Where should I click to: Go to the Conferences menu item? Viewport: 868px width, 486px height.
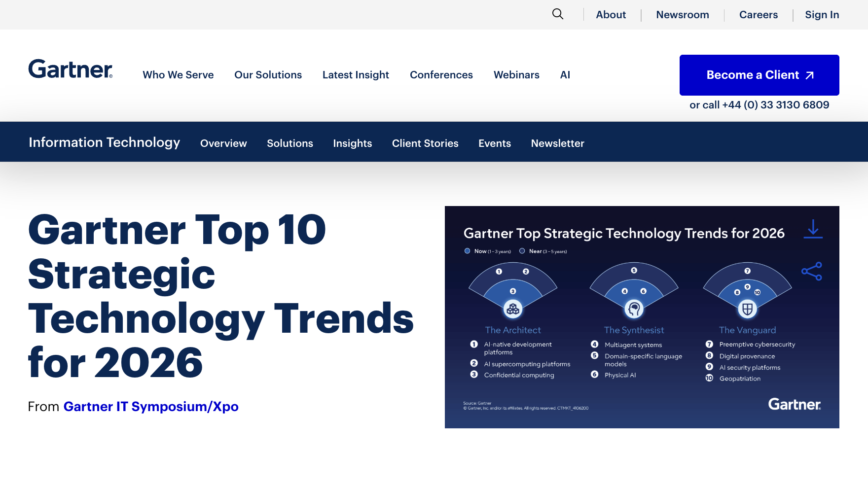(x=441, y=75)
